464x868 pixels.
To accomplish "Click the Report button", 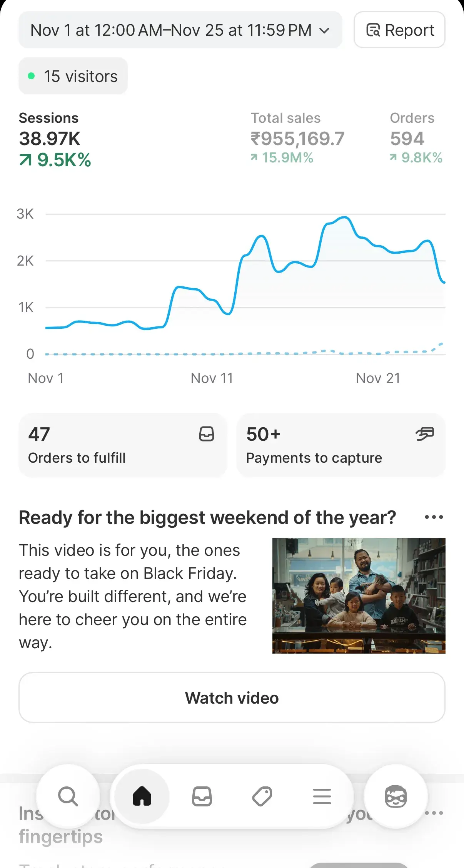I will pos(399,30).
